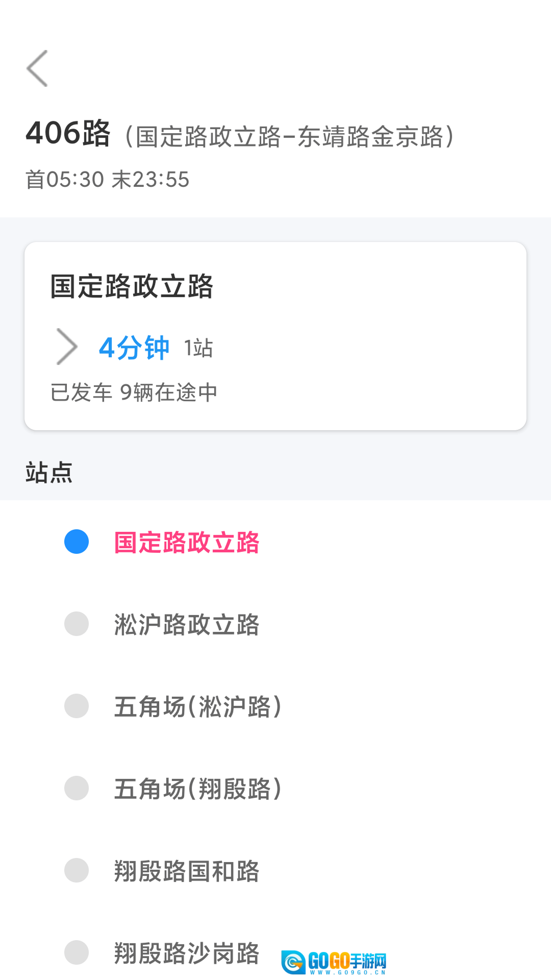The height and width of the screenshot is (980, 551).
Task: Tap the dot beside 翔殷路沙岗路
Action: click(77, 952)
